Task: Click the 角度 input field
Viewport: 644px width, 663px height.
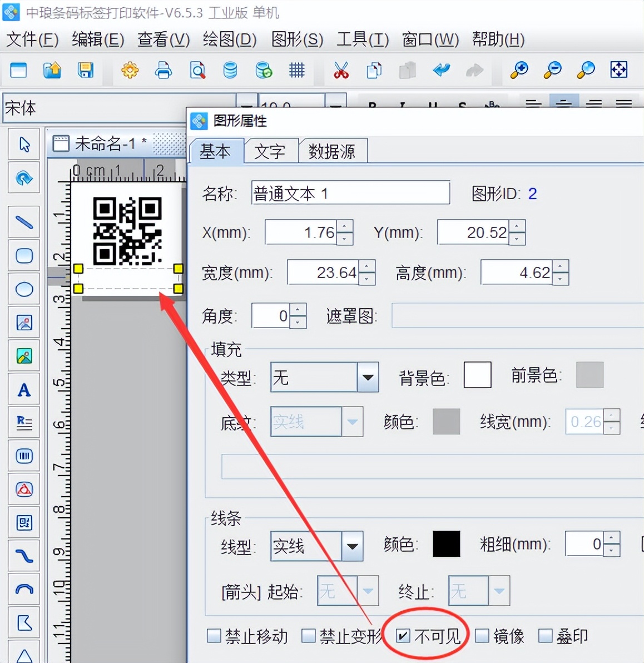Action: click(x=271, y=315)
